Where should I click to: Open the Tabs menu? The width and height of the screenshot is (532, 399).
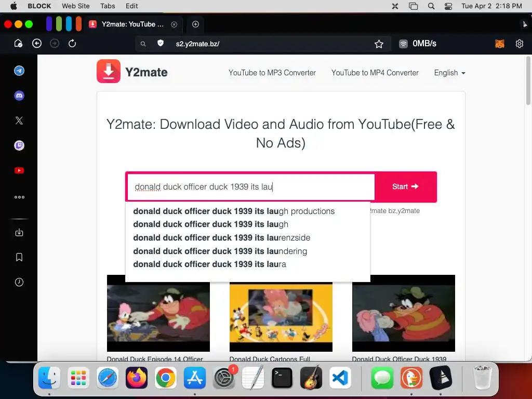[x=108, y=6]
